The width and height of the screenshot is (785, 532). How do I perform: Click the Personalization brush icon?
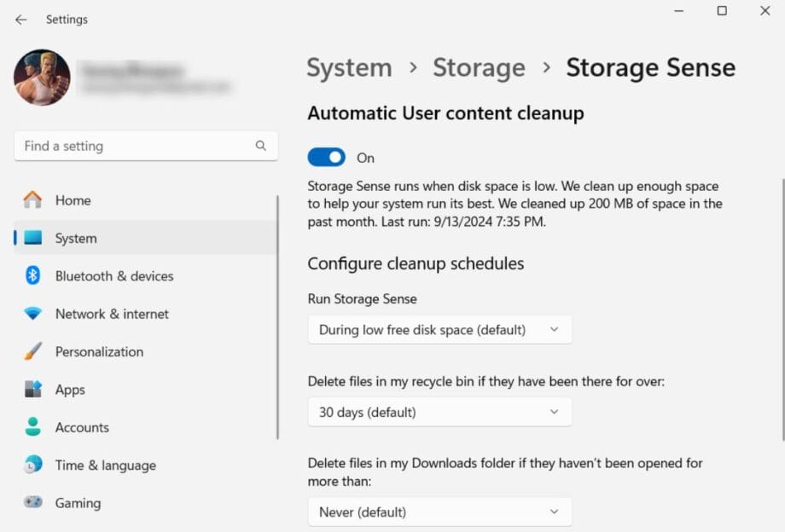tap(32, 351)
